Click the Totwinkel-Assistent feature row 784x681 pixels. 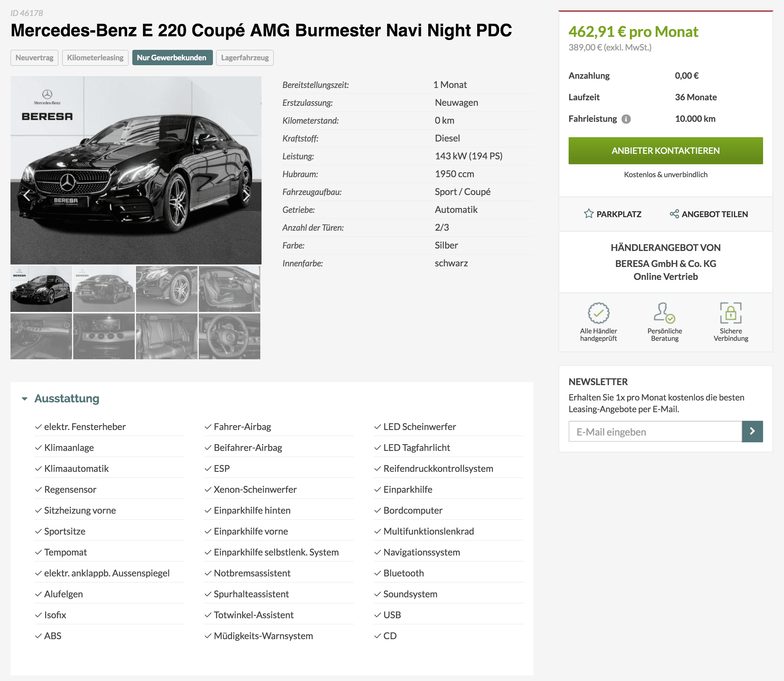tap(279, 615)
